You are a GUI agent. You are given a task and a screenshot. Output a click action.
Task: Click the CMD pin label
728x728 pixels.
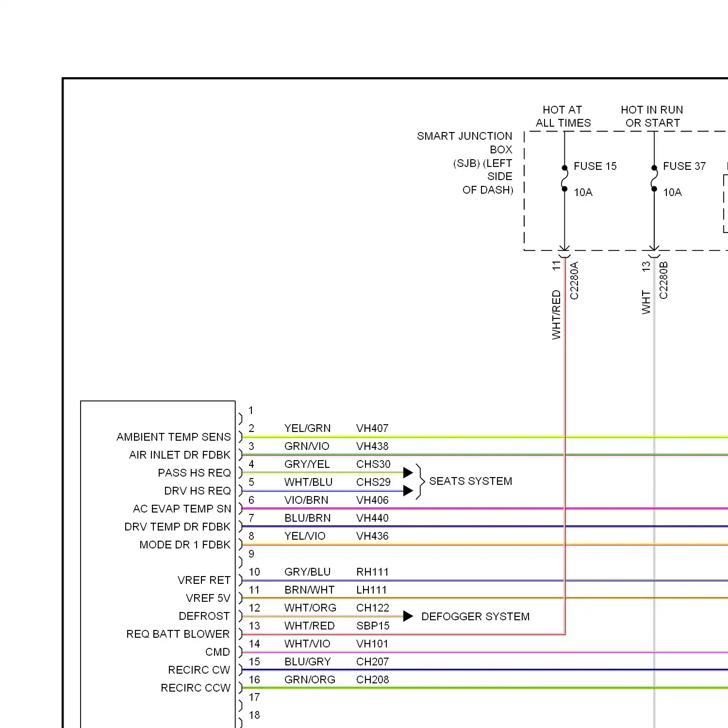click(x=217, y=652)
